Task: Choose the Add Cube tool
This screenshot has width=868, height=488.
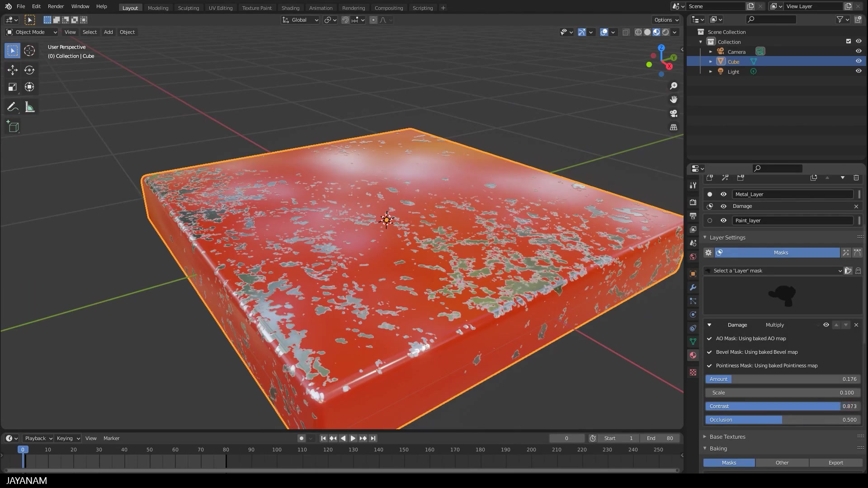Action: [x=12, y=127]
